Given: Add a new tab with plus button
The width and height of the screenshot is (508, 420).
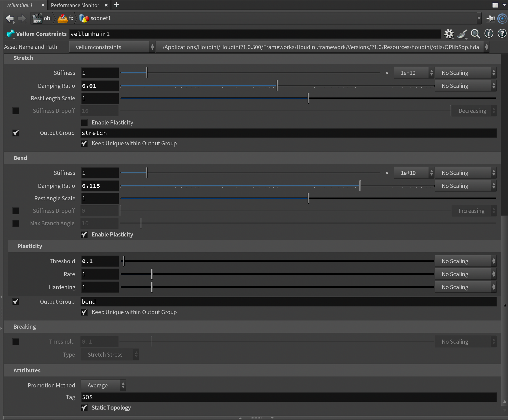Looking at the screenshot, I should click(x=116, y=5).
